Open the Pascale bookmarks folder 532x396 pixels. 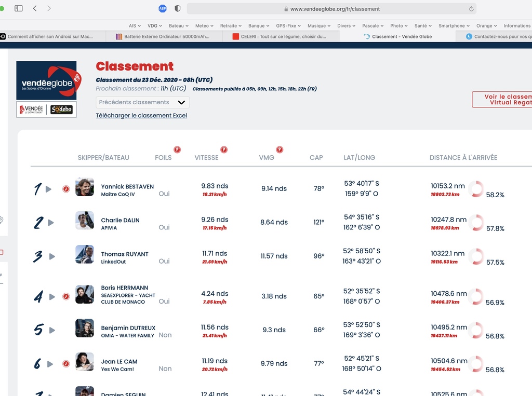[373, 26]
